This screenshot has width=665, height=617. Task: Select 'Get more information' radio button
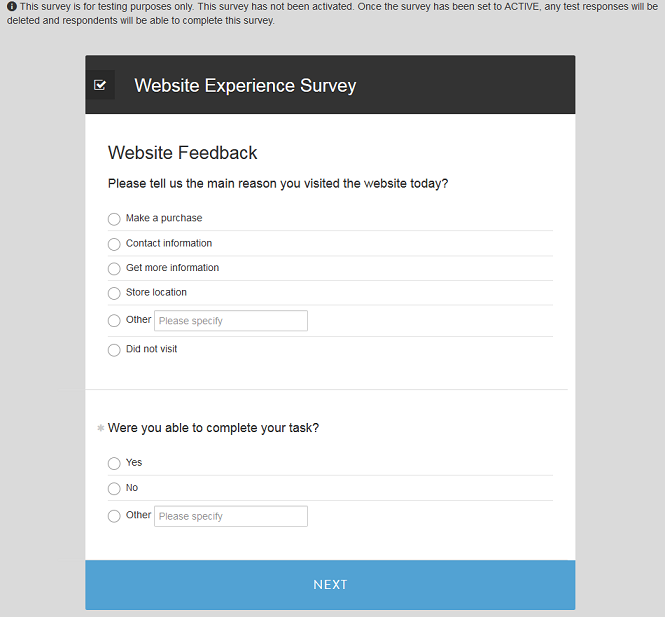(x=114, y=269)
